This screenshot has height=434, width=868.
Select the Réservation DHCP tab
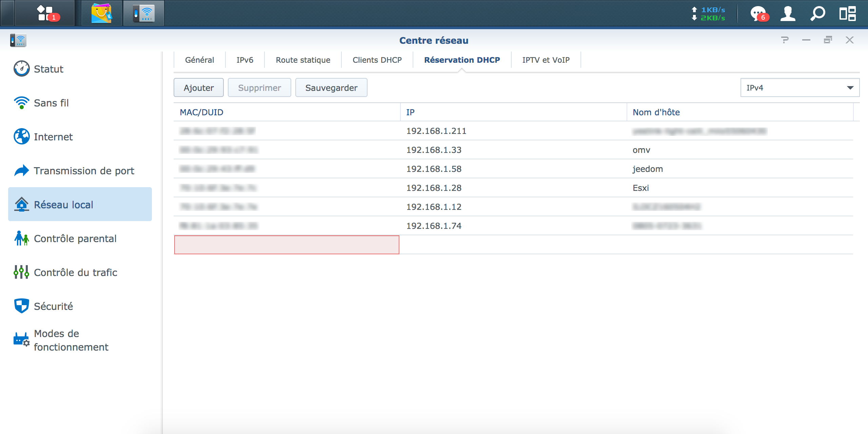(x=462, y=60)
